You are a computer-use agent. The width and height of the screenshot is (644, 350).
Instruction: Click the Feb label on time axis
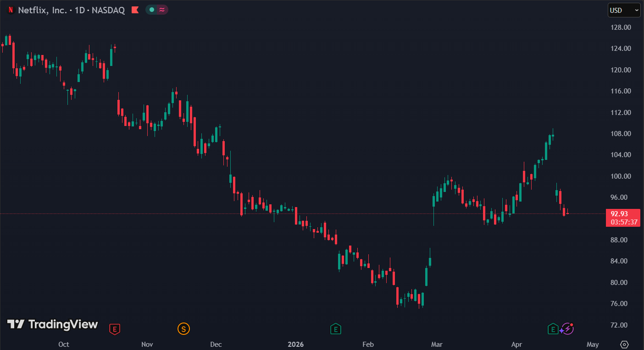click(x=368, y=345)
